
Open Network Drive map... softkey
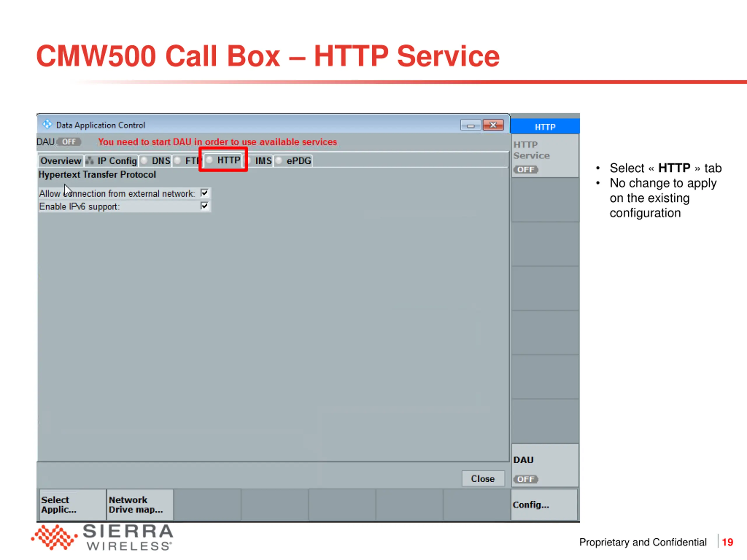(140, 505)
